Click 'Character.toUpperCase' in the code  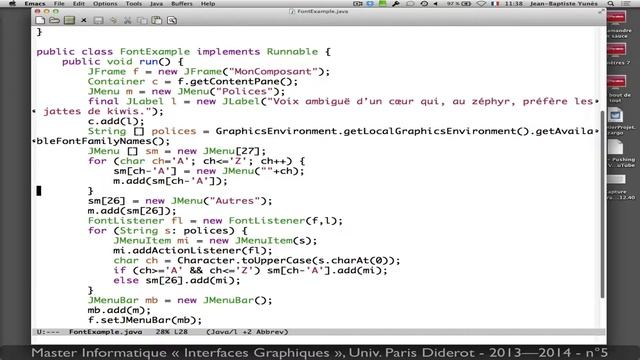[244, 260]
